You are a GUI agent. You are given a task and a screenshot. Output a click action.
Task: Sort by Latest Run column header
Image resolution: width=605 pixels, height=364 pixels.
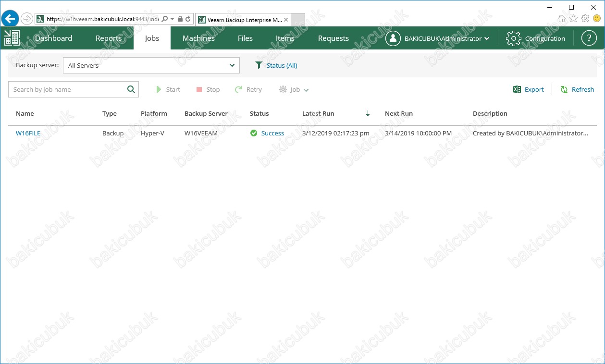pos(318,114)
